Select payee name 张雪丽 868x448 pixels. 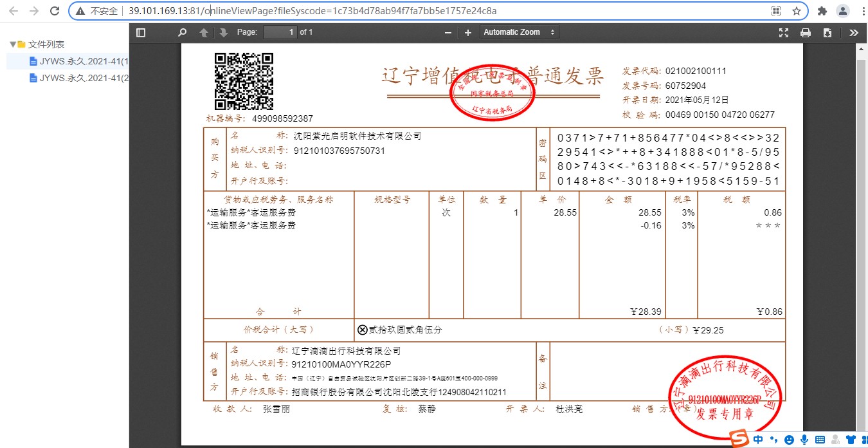click(276, 409)
